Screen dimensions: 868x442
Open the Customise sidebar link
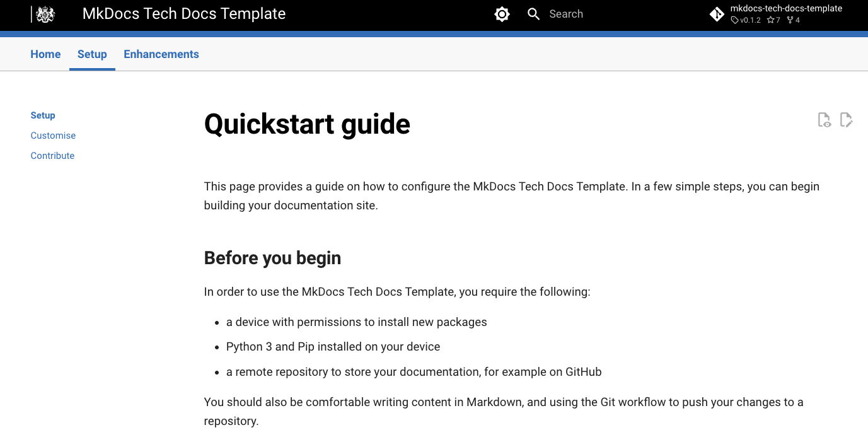53,136
